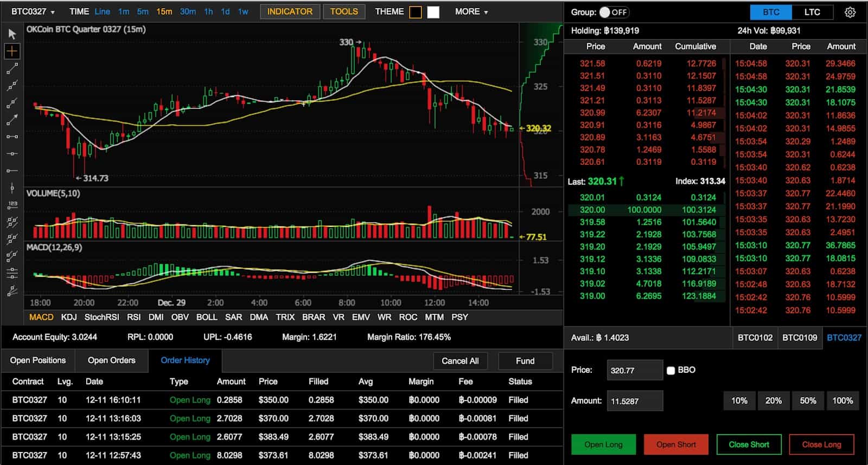Set chart interval to 1d

click(225, 11)
